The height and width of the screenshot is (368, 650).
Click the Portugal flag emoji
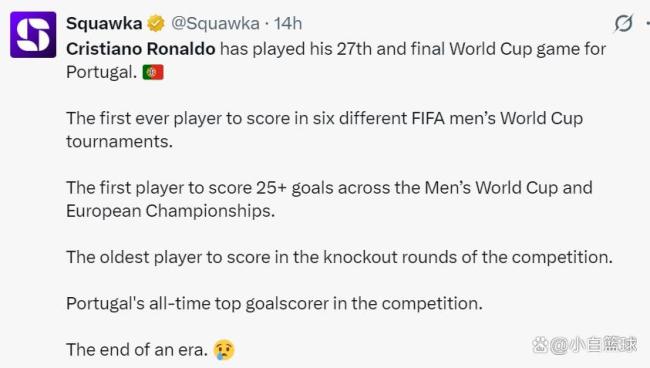(153, 72)
